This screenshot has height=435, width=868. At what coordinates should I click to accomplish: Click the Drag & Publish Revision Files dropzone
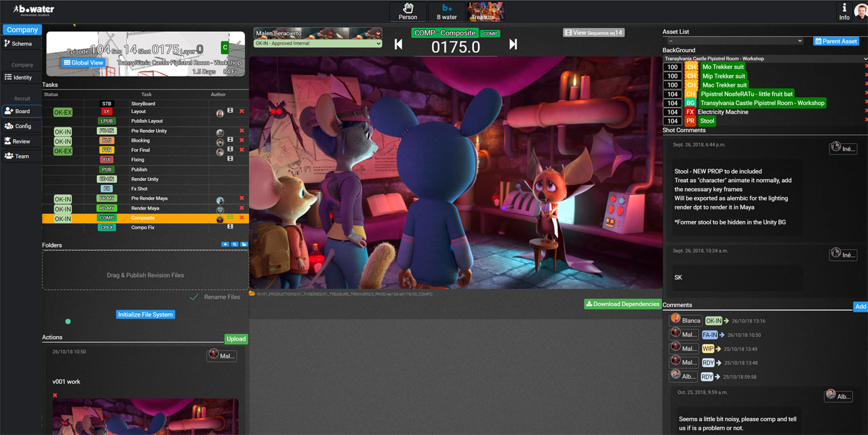click(x=145, y=270)
